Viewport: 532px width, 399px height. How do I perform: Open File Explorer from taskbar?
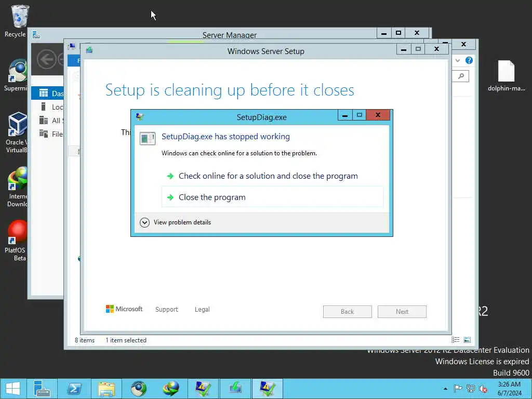coord(106,389)
